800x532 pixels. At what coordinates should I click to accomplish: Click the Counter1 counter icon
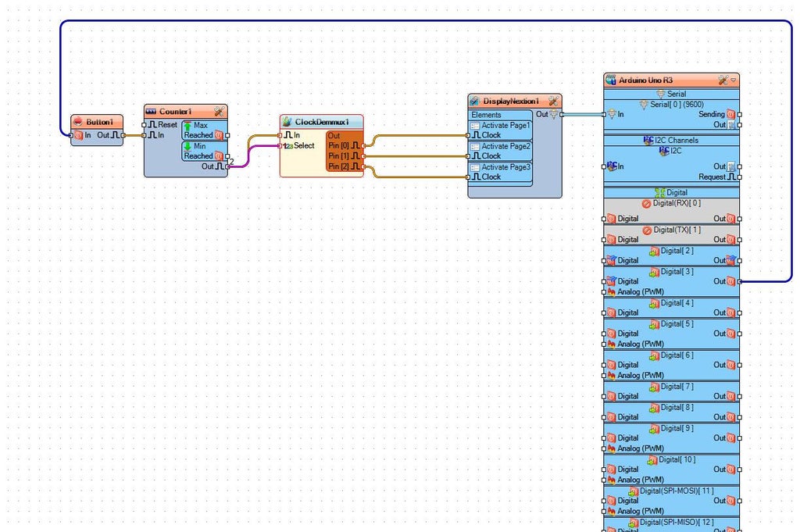[151, 111]
